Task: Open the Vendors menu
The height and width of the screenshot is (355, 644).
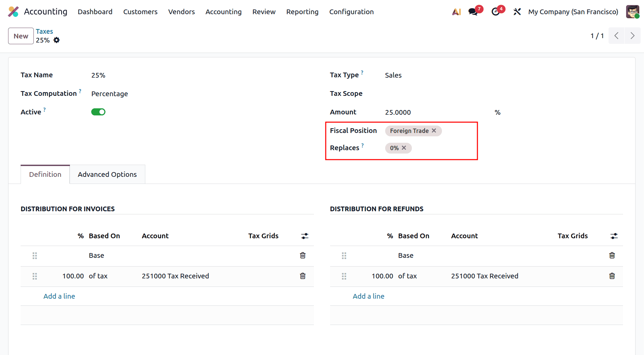Action: coord(181,12)
